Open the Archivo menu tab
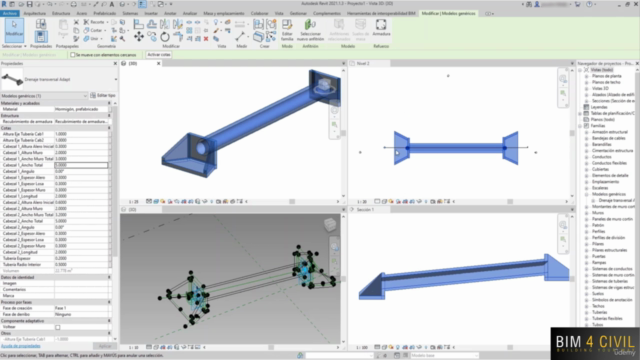This screenshot has height=360, width=640. [x=9, y=13]
